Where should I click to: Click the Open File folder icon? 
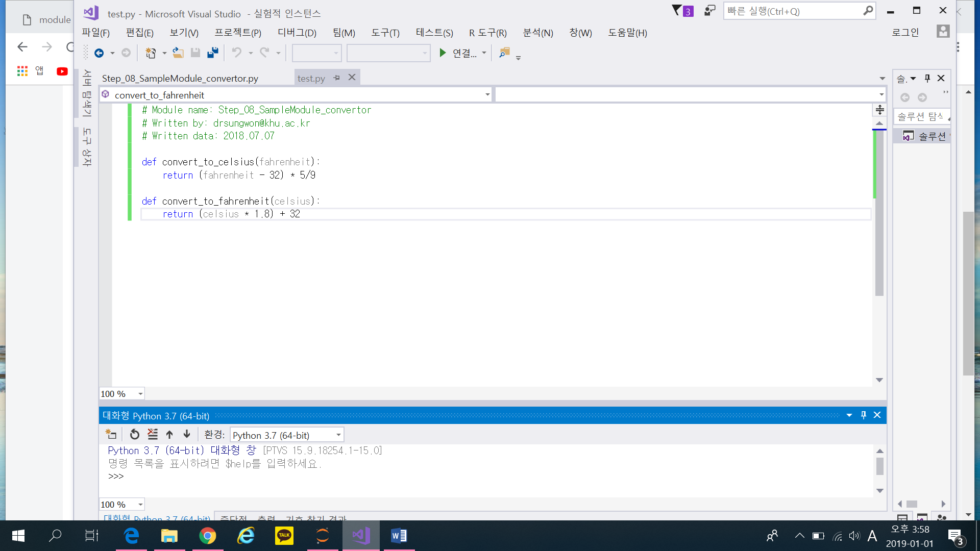178,53
